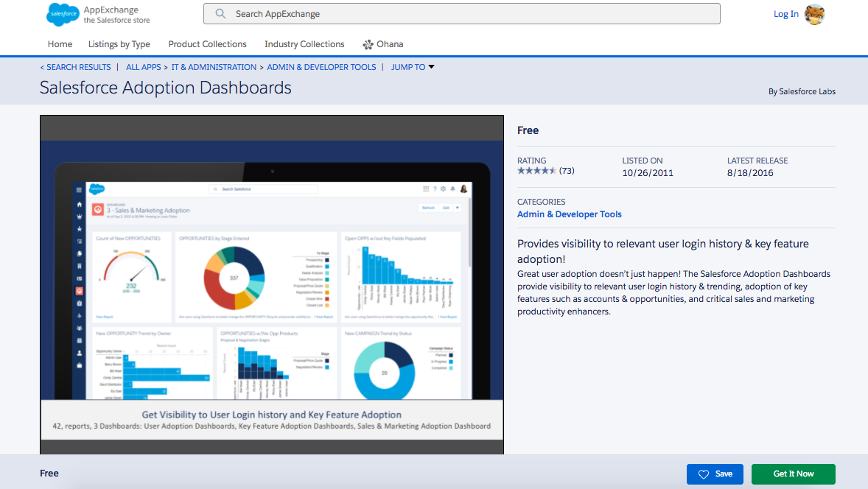Open Product Collections menu
Screen dimensions: 868x489
[208, 44]
